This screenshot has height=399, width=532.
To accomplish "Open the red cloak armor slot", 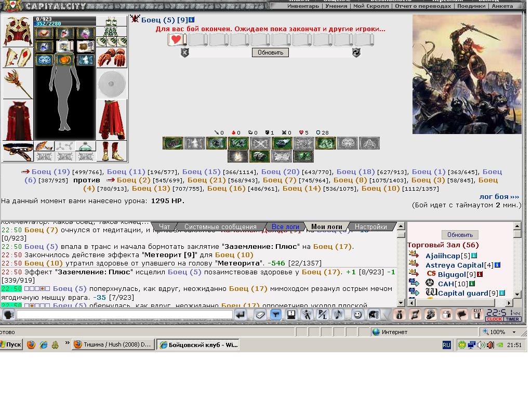I will click(x=18, y=120).
